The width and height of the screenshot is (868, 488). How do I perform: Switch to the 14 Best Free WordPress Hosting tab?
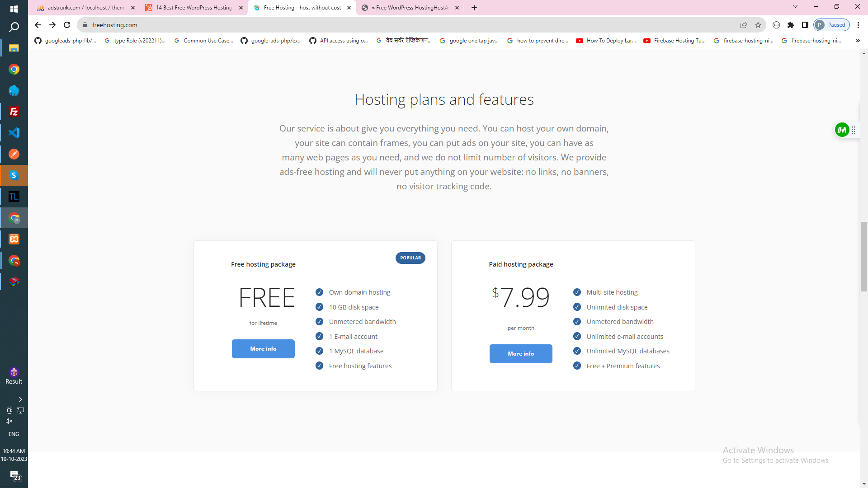coord(194,8)
